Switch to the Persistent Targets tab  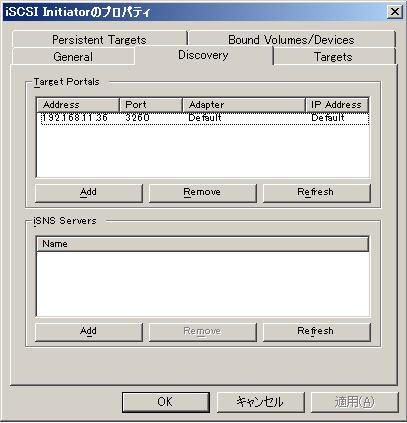tap(99, 39)
